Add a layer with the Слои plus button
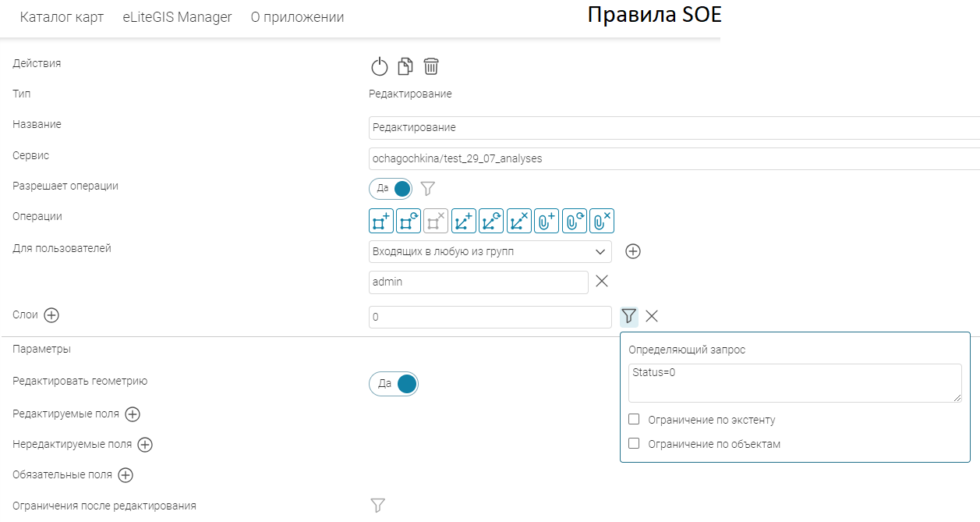980x522 pixels. pos(51,315)
